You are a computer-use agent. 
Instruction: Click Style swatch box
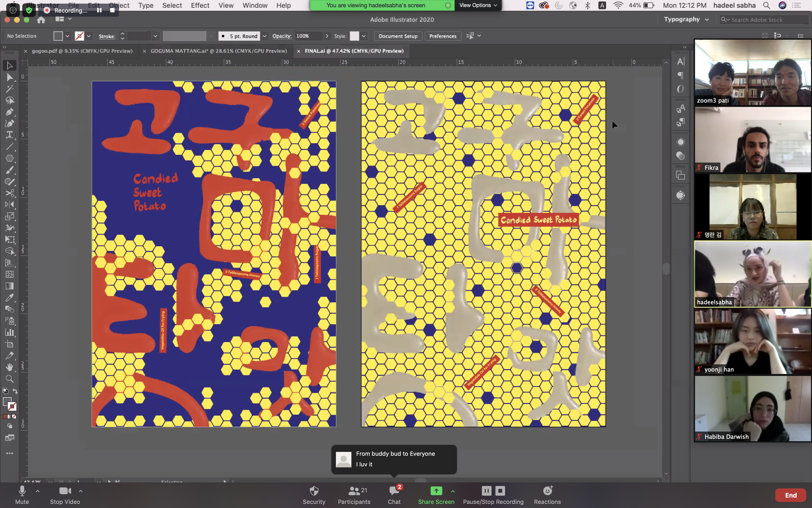[354, 36]
